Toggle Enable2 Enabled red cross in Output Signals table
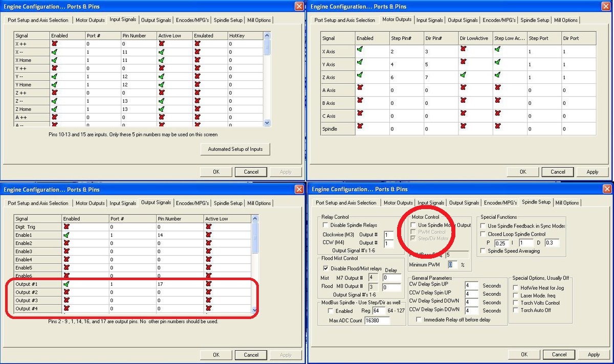614x364 pixels. coord(67,243)
